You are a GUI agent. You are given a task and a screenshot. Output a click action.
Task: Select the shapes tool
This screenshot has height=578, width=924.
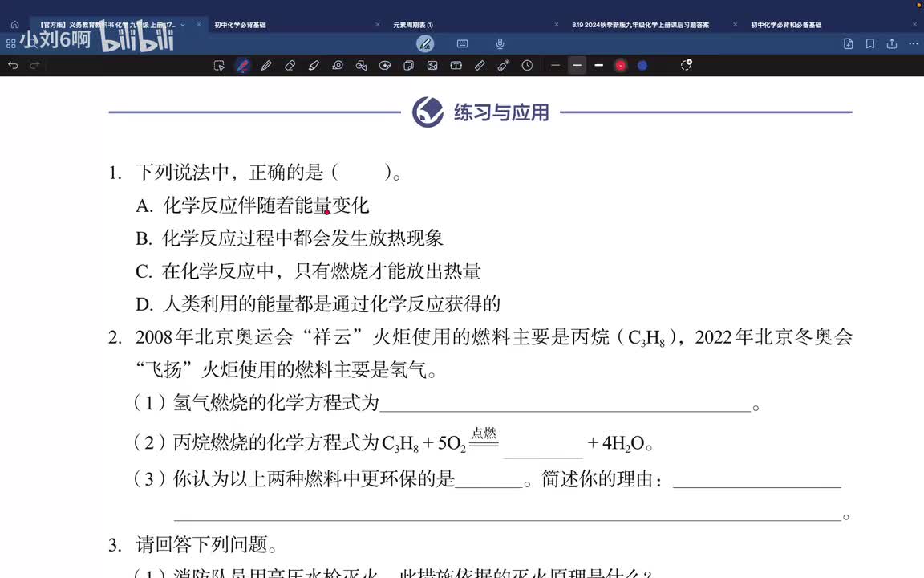click(x=361, y=66)
